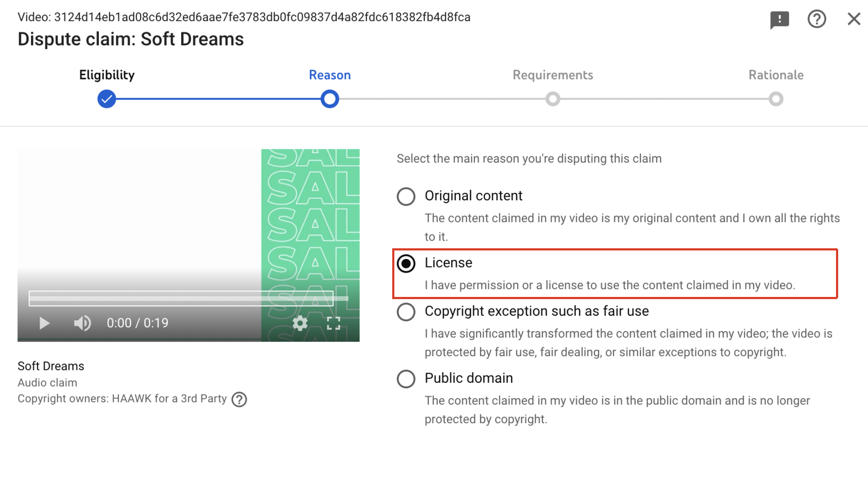Choose Copyright exception such as fair use
Screen dimensions: 868x477
pyautogui.click(x=406, y=312)
